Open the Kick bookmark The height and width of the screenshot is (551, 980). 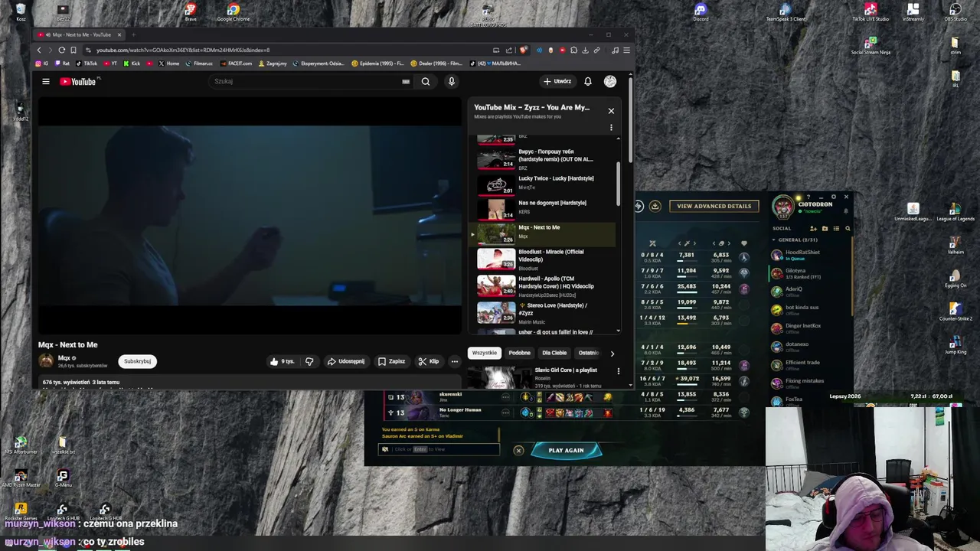(132, 64)
